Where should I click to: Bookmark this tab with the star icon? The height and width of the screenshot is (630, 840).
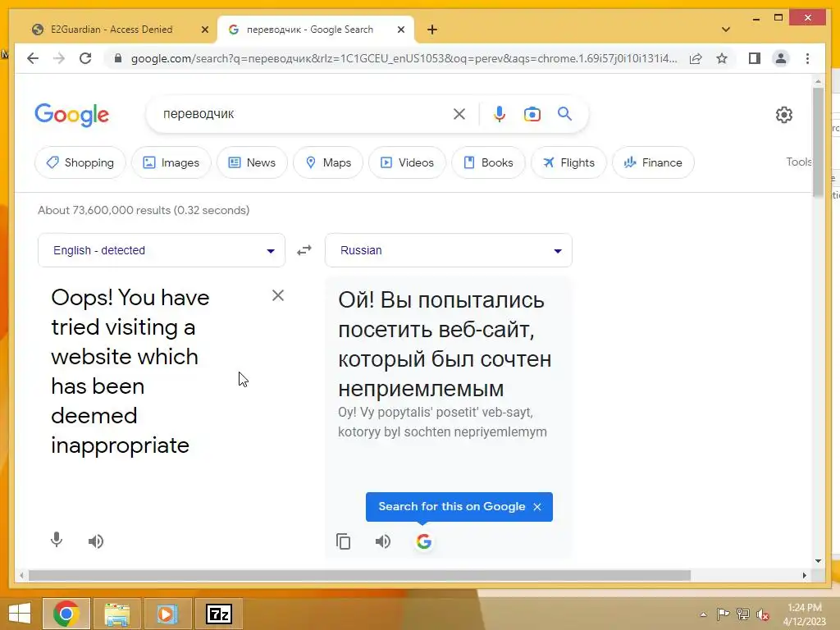[x=722, y=58]
